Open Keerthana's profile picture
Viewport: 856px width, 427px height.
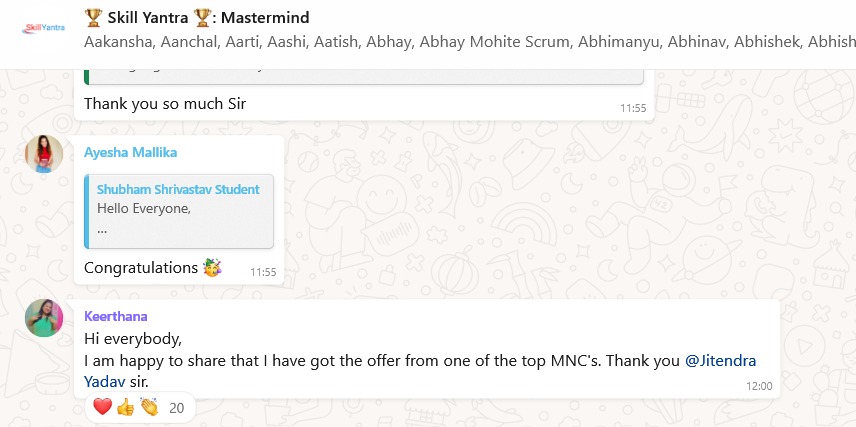coord(44,318)
